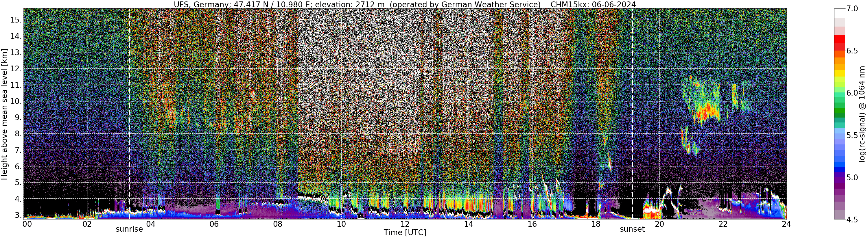Click the y-axis tick label '3.'
The height and width of the screenshot is (238, 868).
click(x=18, y=215)
